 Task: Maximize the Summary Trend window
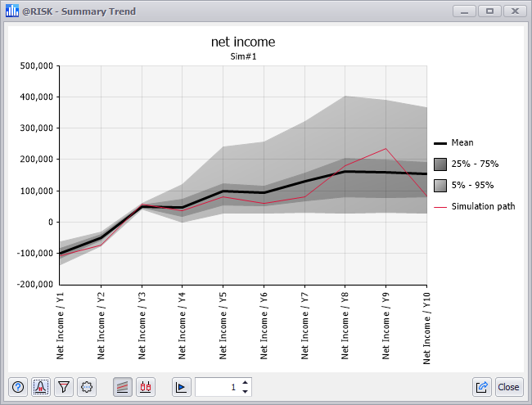(x=490, y=11)
